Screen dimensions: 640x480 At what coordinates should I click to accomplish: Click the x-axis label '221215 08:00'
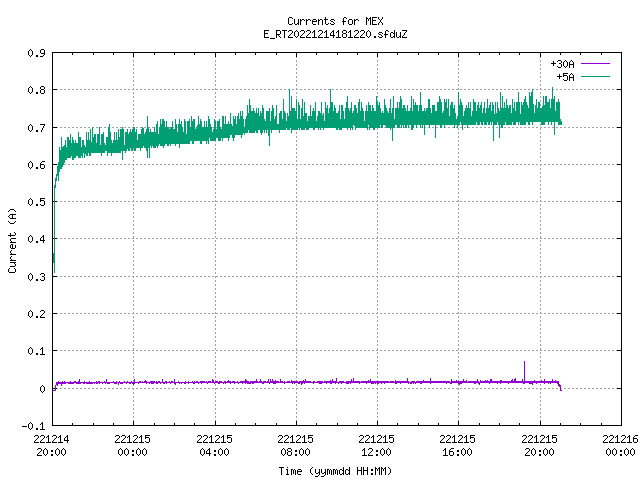295,445
